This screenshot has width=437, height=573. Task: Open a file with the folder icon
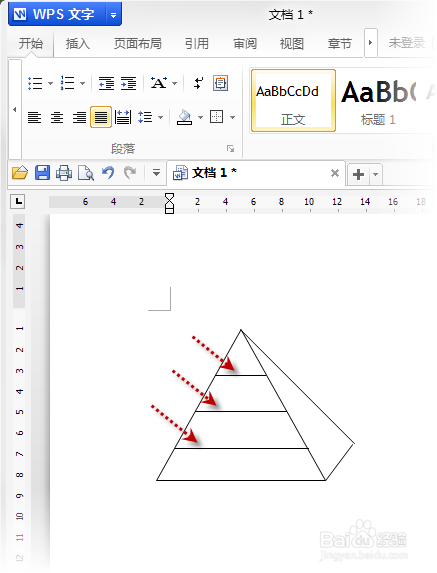tap(20, 172)
